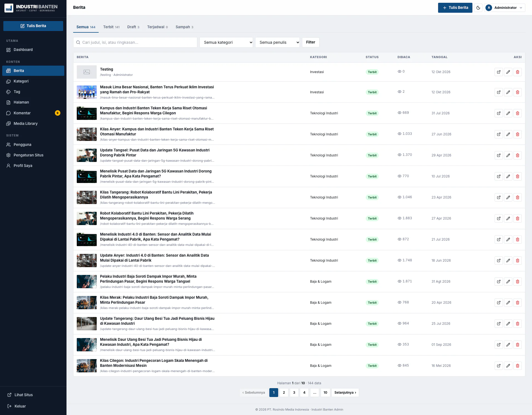532x415 pixels.
Task: Open external link icon for Testing article
Action: (499, 72)
